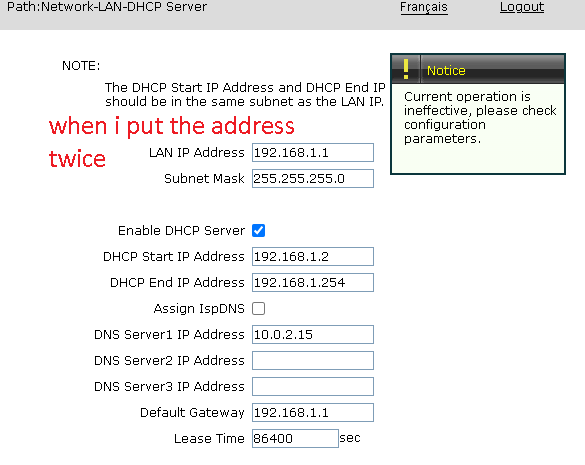
Task: Click the 'Current operation is ineffective' message
Action: (x=480, y=117)
